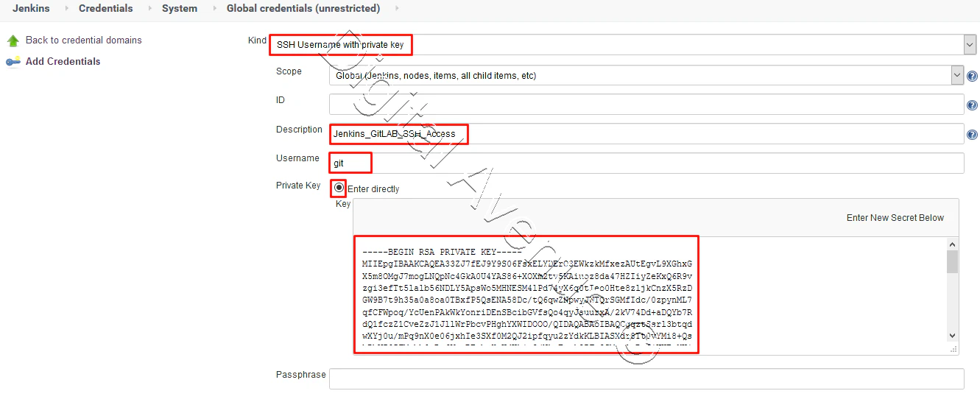Click into the Username field
Viewport: 980px width, 402px height.
tap(646, 163)
